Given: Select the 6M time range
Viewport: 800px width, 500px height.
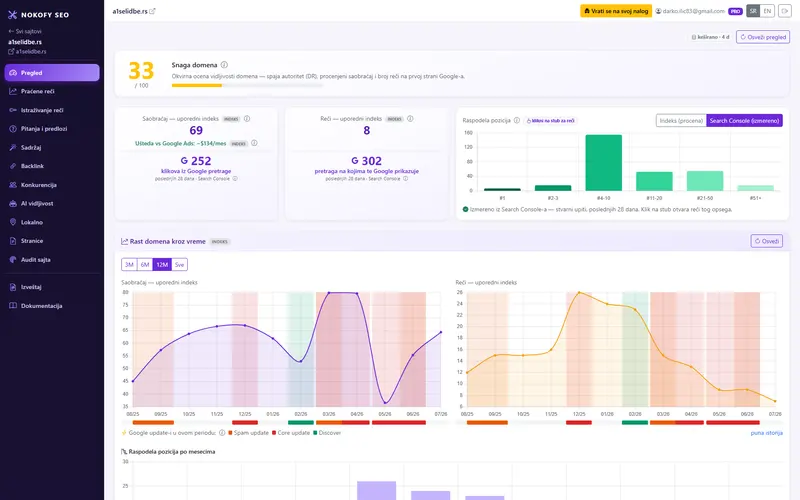Looking at the screenshot, I should [145, 264].
